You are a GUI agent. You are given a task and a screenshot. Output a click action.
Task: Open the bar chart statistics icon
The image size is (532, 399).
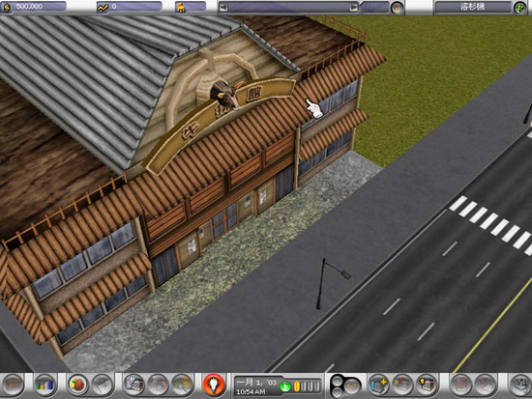pos(44,385)
